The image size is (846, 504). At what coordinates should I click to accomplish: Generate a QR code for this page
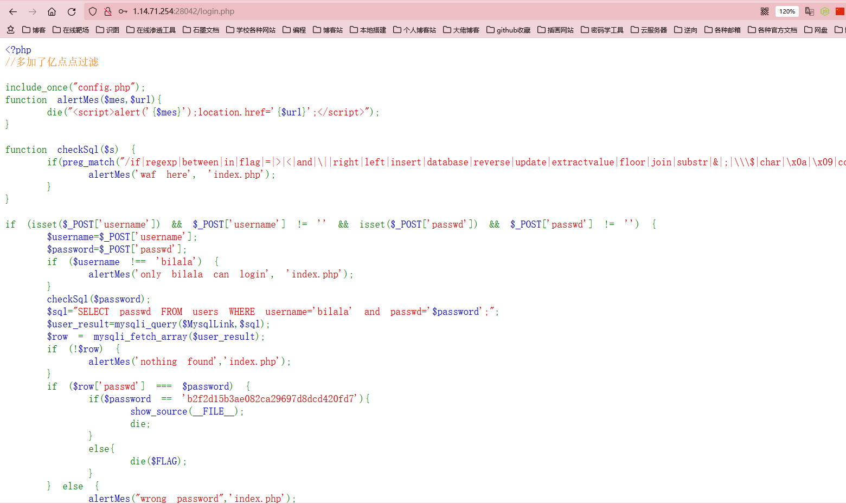pos(765,11)
